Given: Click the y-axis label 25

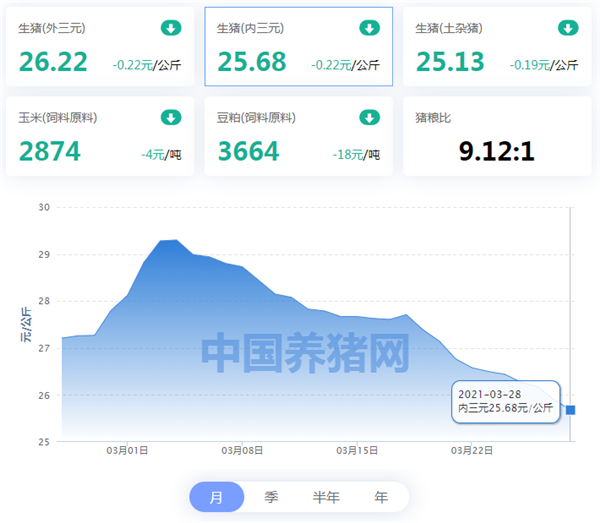Looking at the screenshot, I should click(x=44, y=442).
